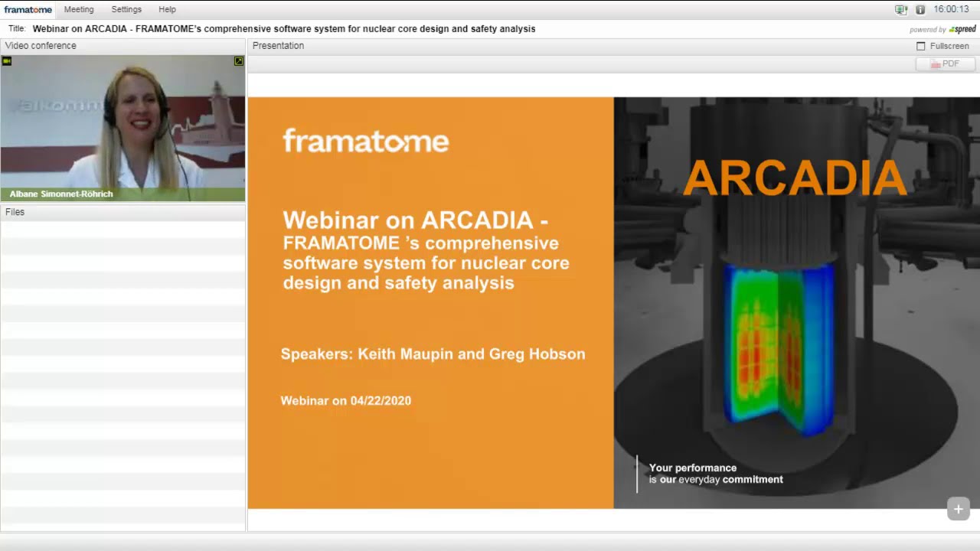This screenshot has width=980, height=551.
Task: Open the Help menu
Action: [167, 9]
